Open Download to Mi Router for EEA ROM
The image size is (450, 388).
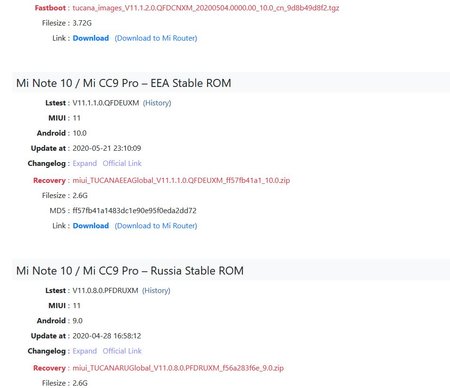(156, 226)
